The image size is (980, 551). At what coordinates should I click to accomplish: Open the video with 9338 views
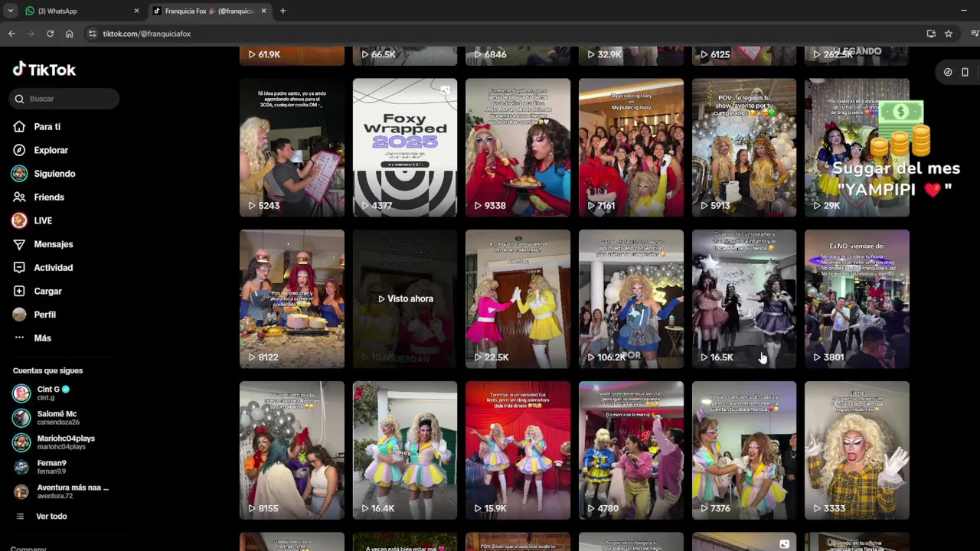tap(518, 147)
